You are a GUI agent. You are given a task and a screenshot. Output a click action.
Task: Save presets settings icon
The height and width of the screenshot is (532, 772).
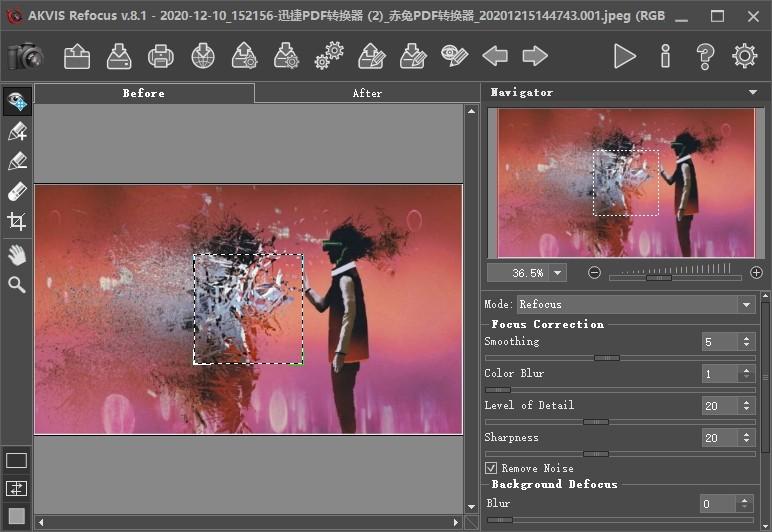click(287, 56)
